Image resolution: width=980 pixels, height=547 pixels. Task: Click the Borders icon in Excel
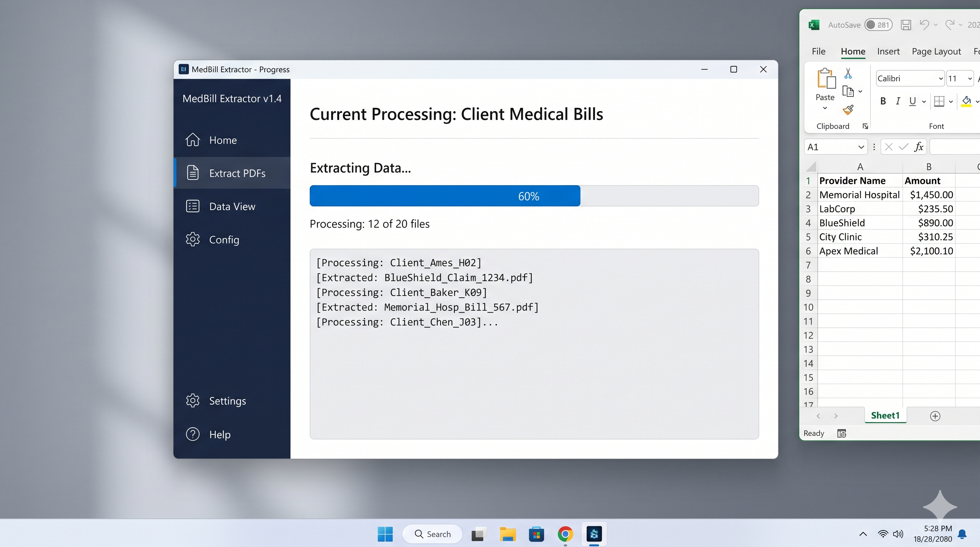click(x=939, y=101)
